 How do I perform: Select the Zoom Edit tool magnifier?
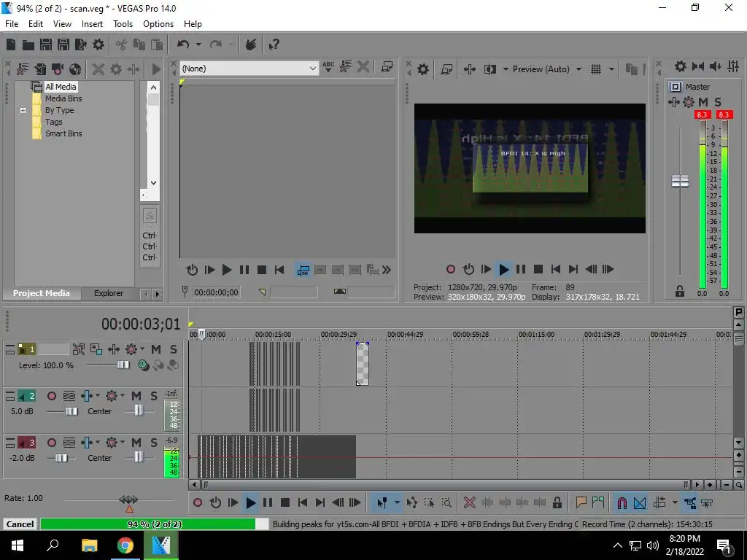click(x=446, y=502)
